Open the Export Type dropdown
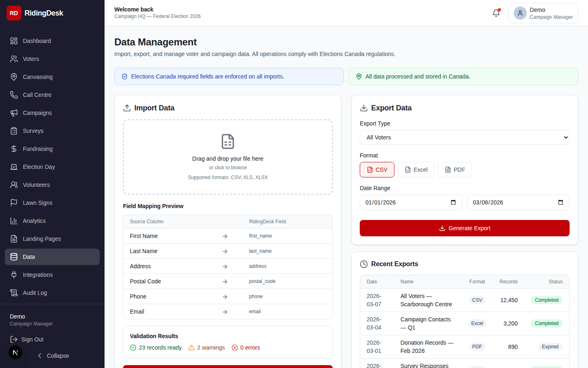The width and height of the screenshot is (588, 368). click(x=464, y=137)
